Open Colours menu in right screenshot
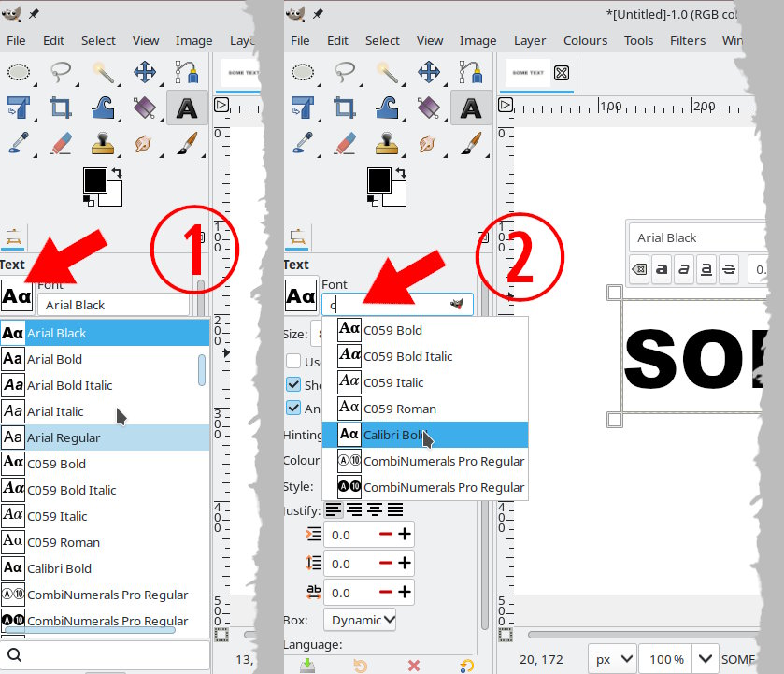Viewport: 784px width, 674px height. pyautogui.click(x=585, y=40)
